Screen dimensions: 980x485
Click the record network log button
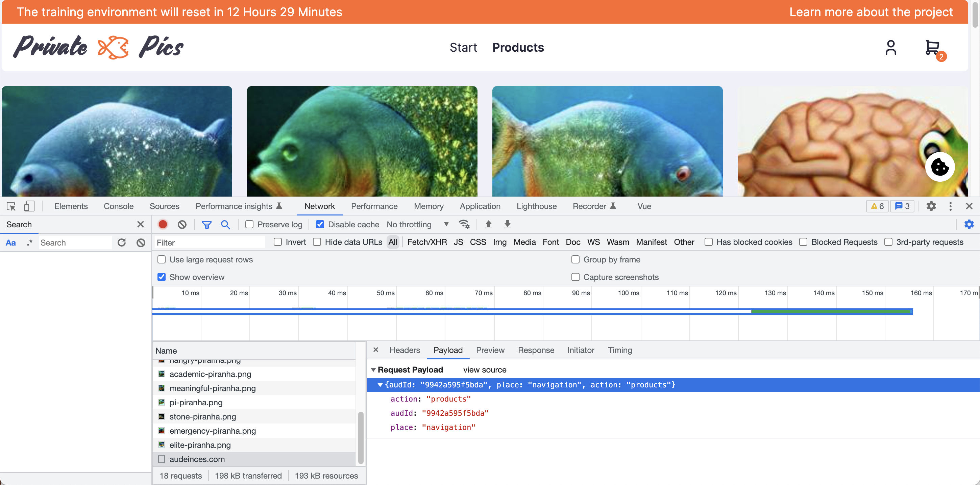click(x=163, y=224)
